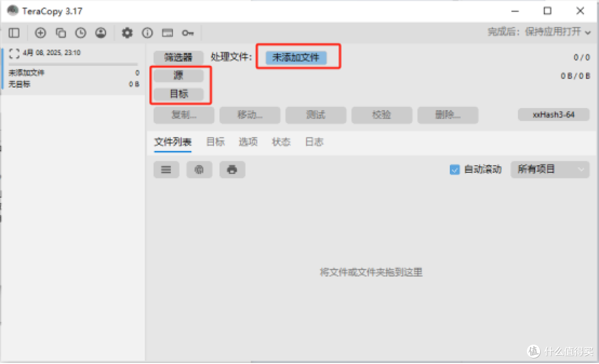This screenshot has width=599, height=364.
Task: Click the 目标 button below 源
Action: [179, 94]
